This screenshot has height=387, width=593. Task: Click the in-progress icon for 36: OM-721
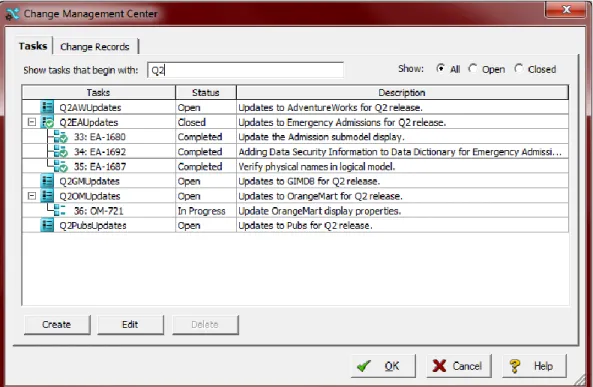pos(59,210)
